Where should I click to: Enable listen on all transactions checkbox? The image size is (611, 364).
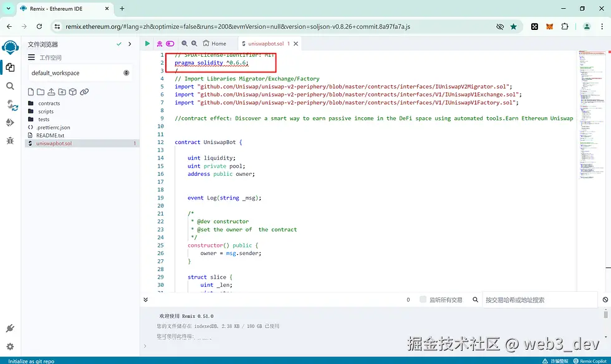point(423,299)
